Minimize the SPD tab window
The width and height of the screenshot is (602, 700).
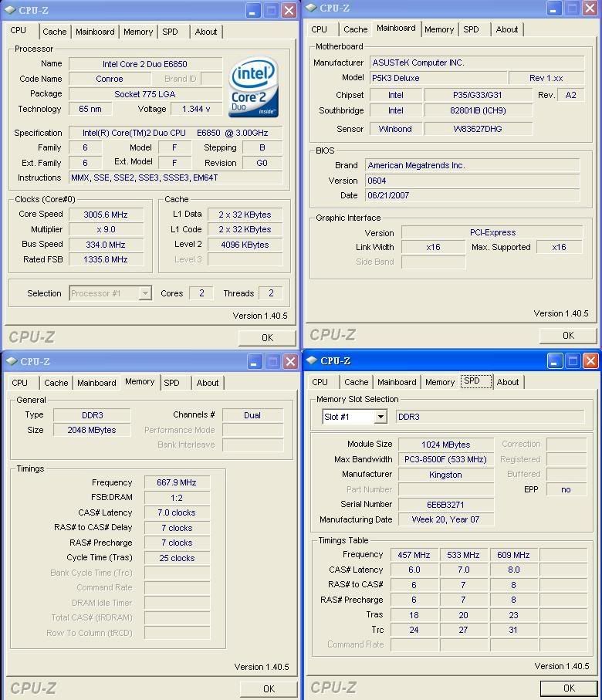(x=555, y=360)
